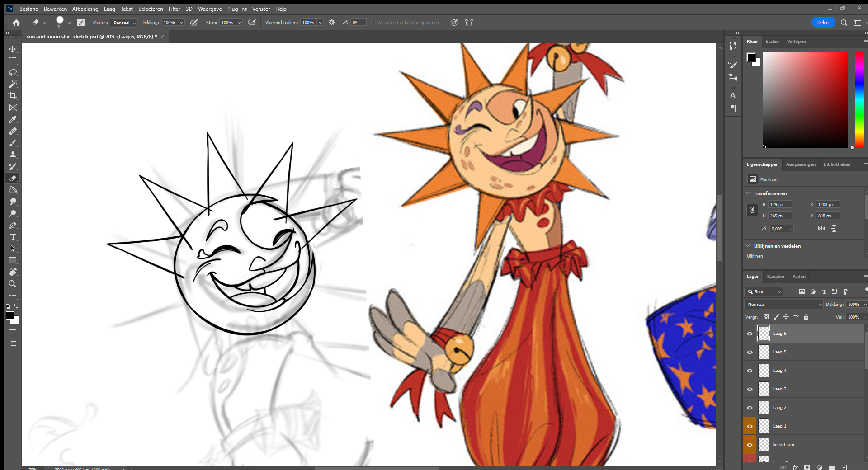Click the B width input field

(780, 205)
